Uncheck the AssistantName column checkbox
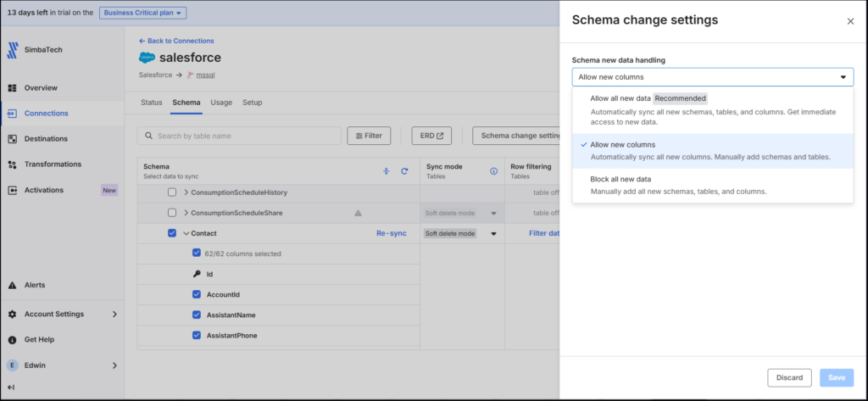Viewport: 868px width, 401px height. [197, 315]
